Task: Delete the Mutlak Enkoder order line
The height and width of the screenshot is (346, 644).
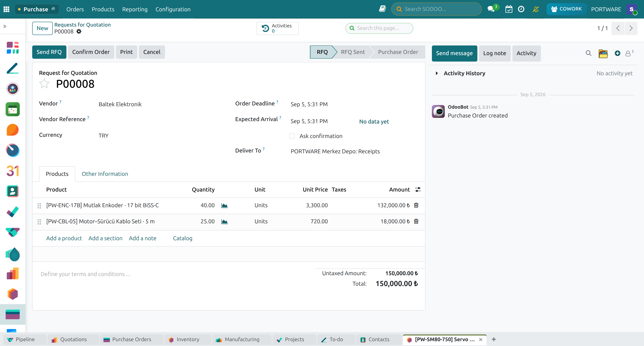Action: pyautogui.click(x=416, y=205)
